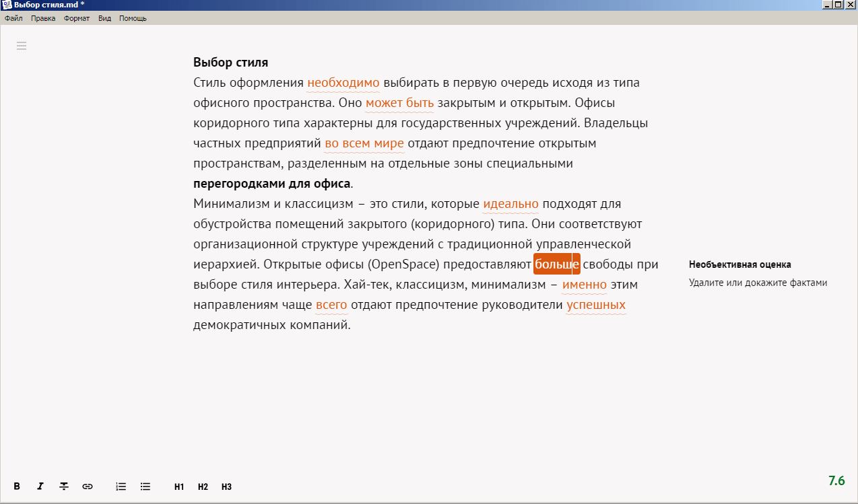
Task: Click the readability score 7.6
Action: (837, 480)
